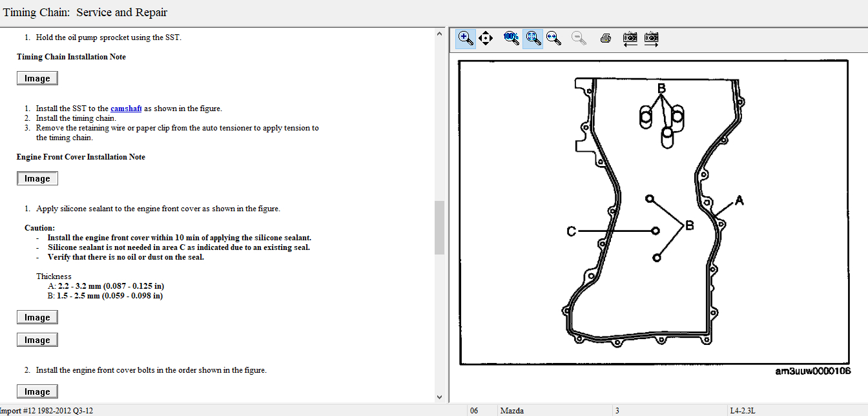This screenshot has height=416, width=868.
Task: Click the 'Timing Chain: Service and Repair' title
Action: tap(85, 12)
